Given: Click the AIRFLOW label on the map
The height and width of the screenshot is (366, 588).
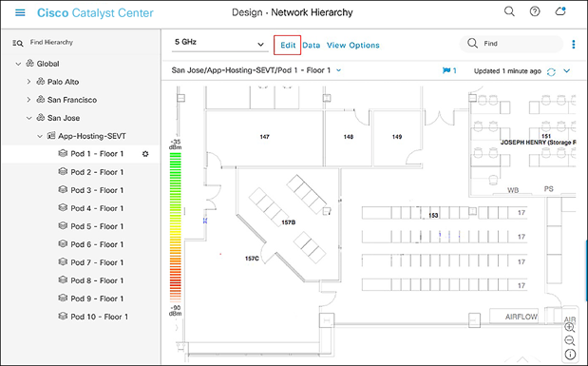Looking at the screenshot, I should tap(521, 317).
